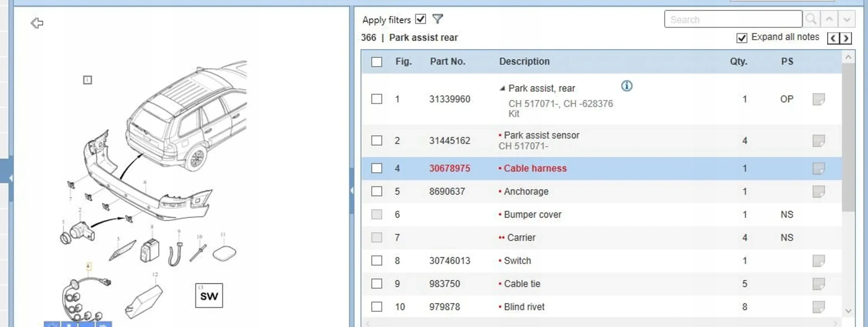Click the search magnifier icon
This screenshot has width=868, height=327.
[x=811, y=19]
